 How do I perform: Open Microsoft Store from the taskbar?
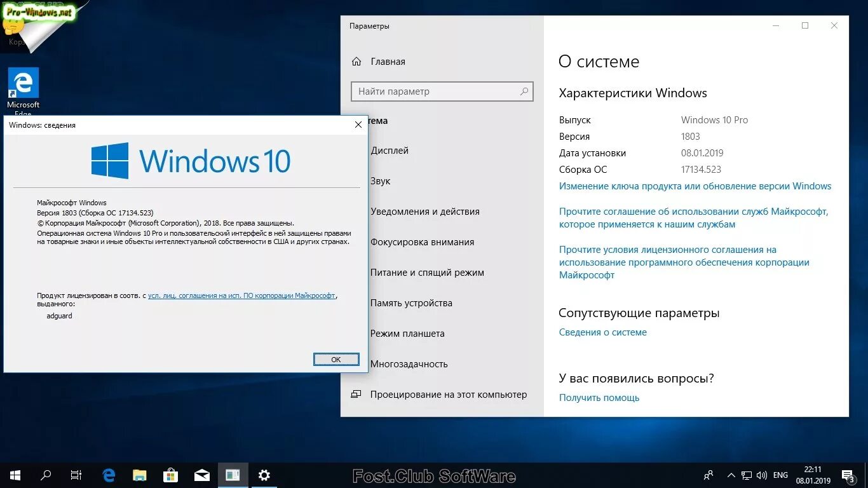[x=171, y=475]
